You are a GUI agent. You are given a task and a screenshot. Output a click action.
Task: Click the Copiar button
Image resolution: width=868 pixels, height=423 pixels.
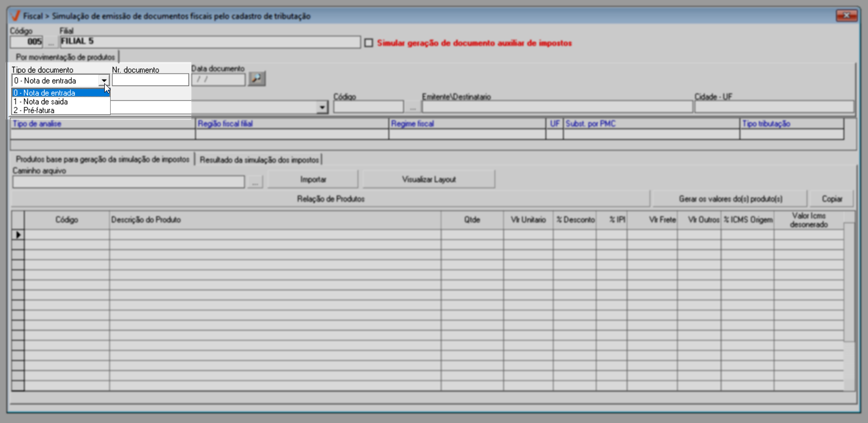click(x=832, y=199)
